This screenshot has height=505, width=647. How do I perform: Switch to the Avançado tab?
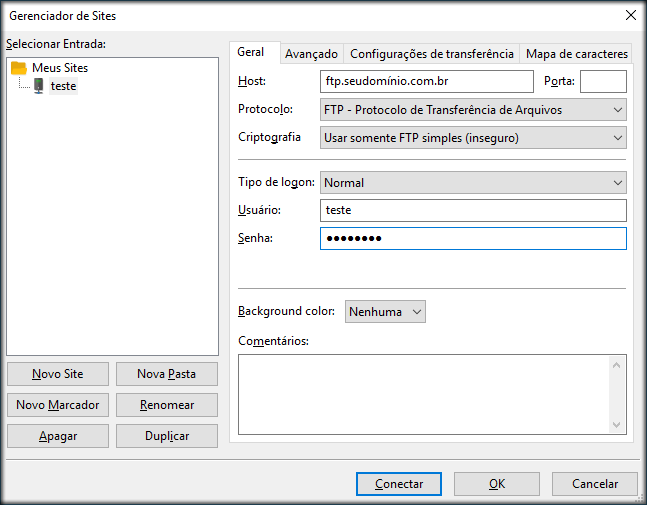coord(310,54)
